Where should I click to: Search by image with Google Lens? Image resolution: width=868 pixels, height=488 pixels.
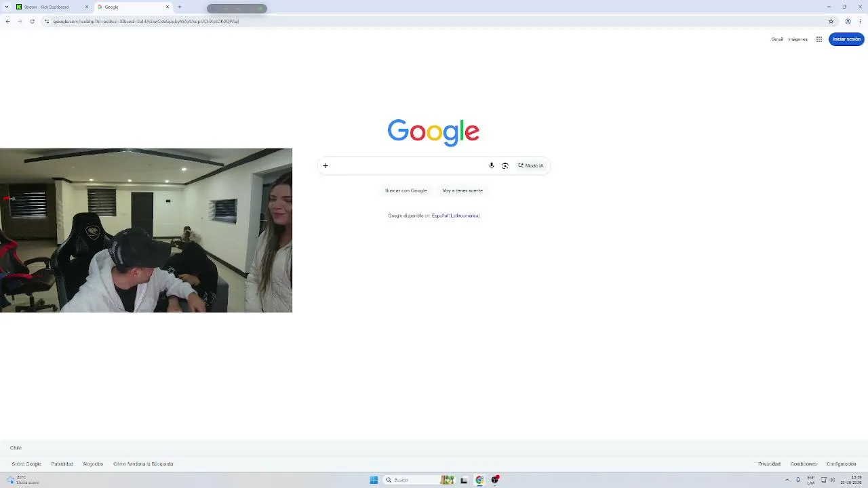coord(505,165)
